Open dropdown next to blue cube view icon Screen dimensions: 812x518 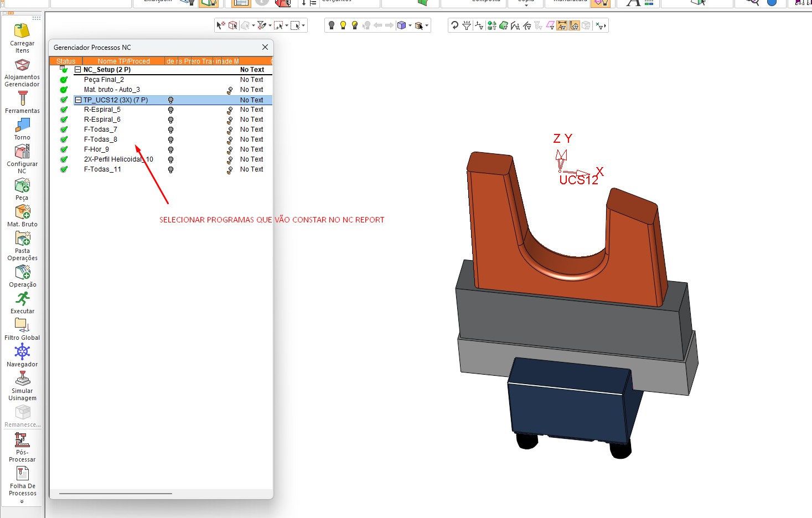410,25
